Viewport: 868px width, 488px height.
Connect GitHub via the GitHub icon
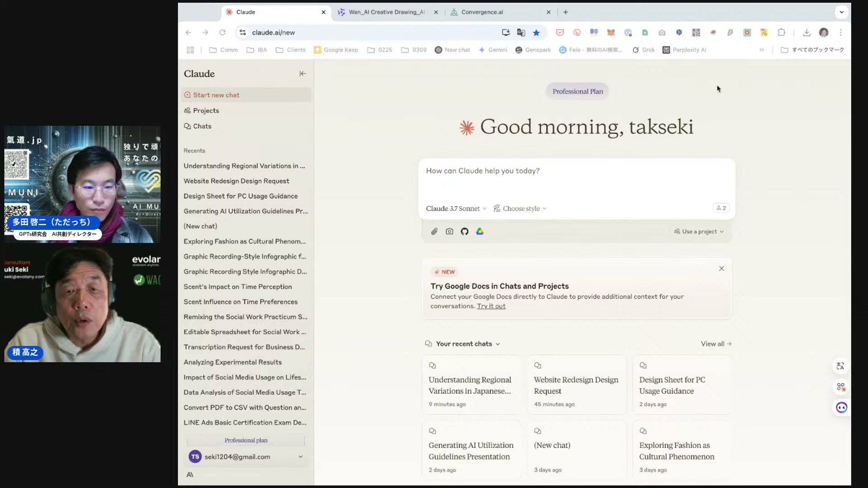464,231
